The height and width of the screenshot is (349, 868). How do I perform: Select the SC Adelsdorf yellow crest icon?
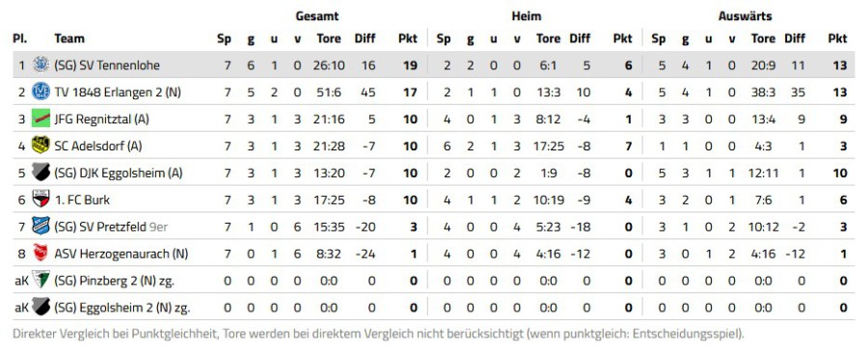point(41,146)
